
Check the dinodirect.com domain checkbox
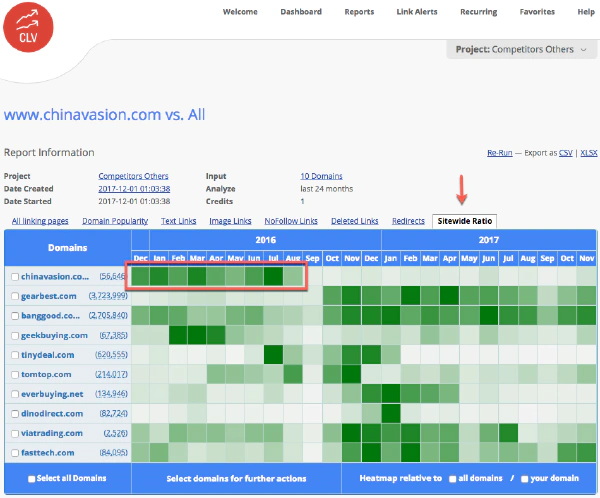pyautogui.click(x=15, y=413)
